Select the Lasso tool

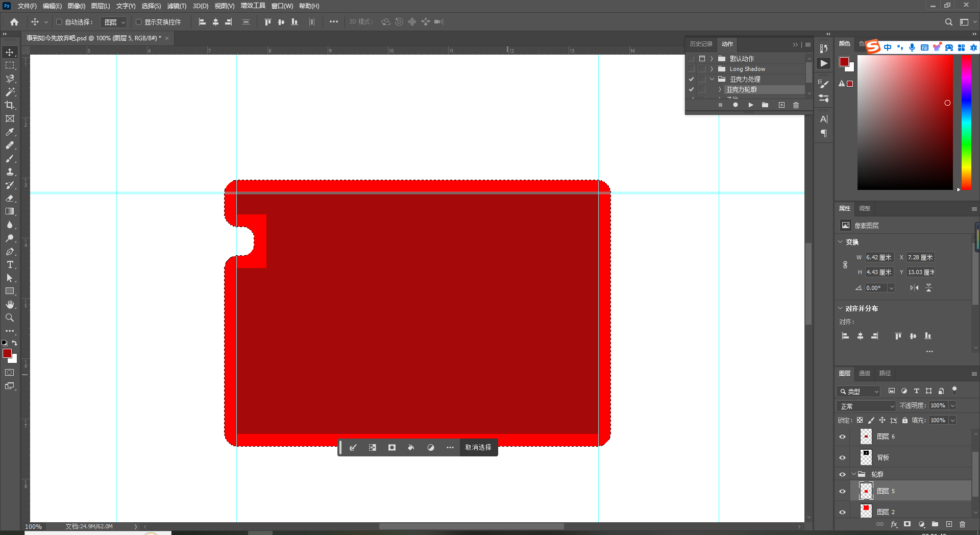pyautogui.click(x=10, y=79)
